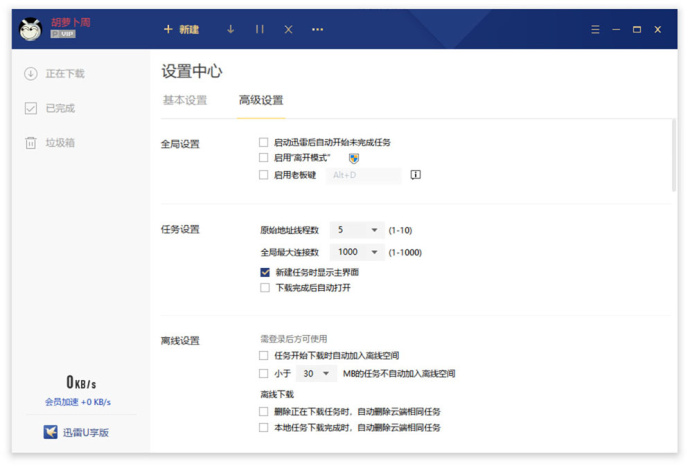Screen dimensions: 690x468
Task: Open 已完成 in sidebar
Action: coord(60,108)
